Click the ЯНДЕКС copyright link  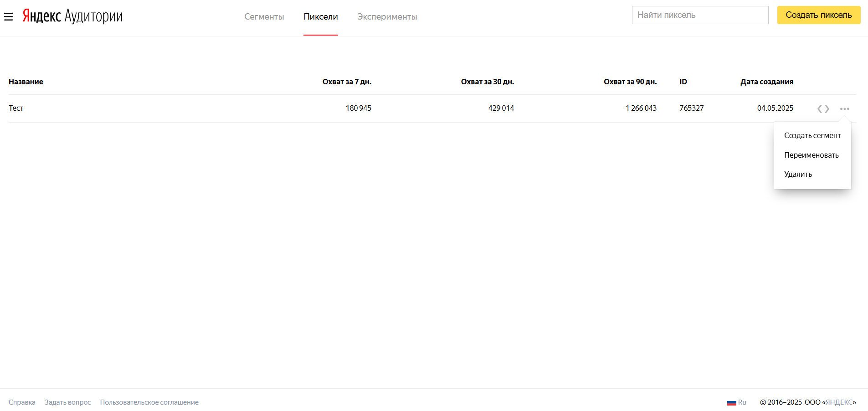[x=839, y=402]
